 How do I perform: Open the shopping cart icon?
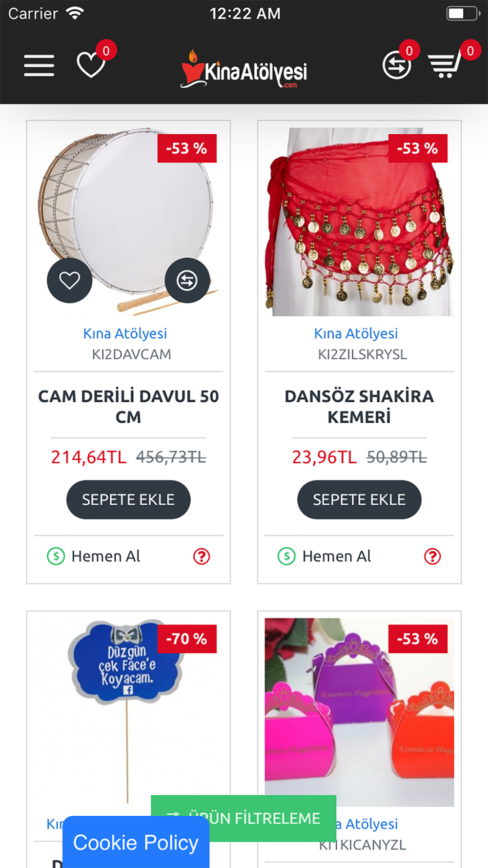445,65
